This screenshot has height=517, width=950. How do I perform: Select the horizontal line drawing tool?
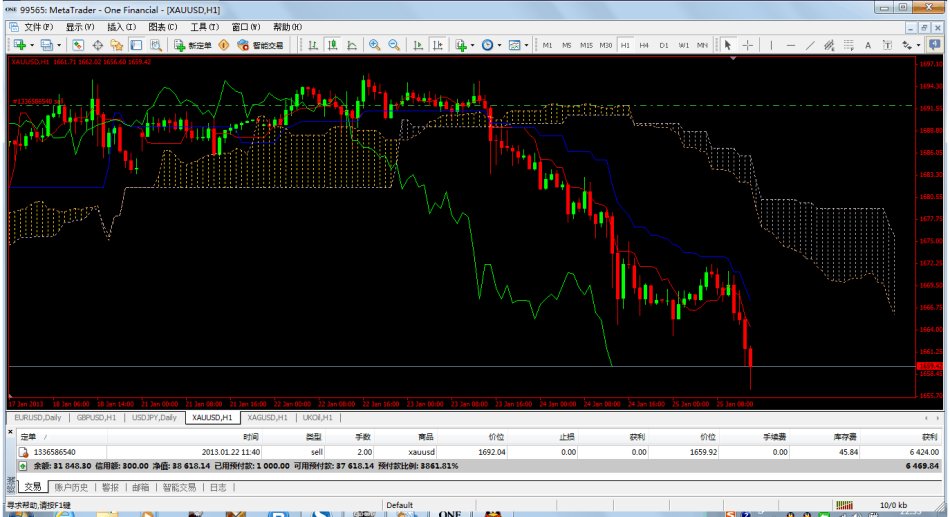(791, 45)
